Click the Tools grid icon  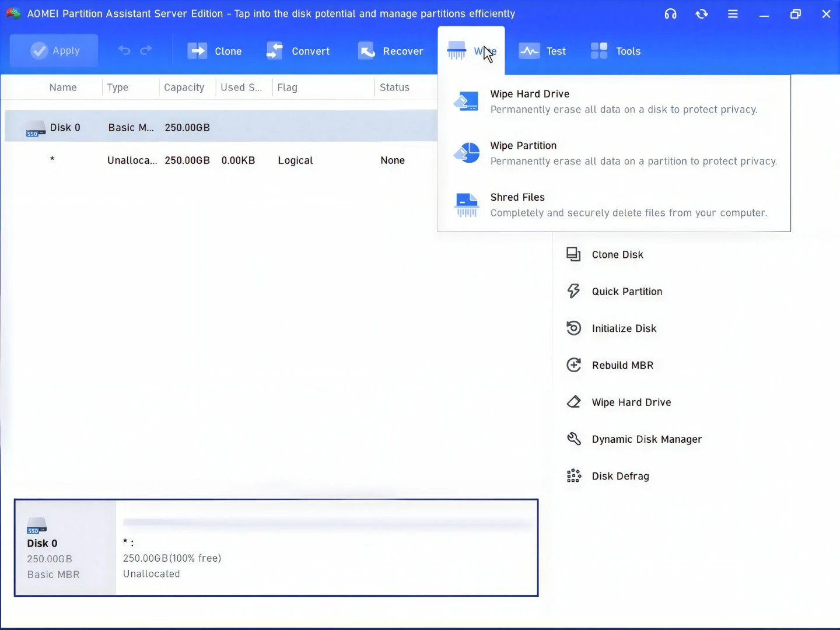coord(599,51)
